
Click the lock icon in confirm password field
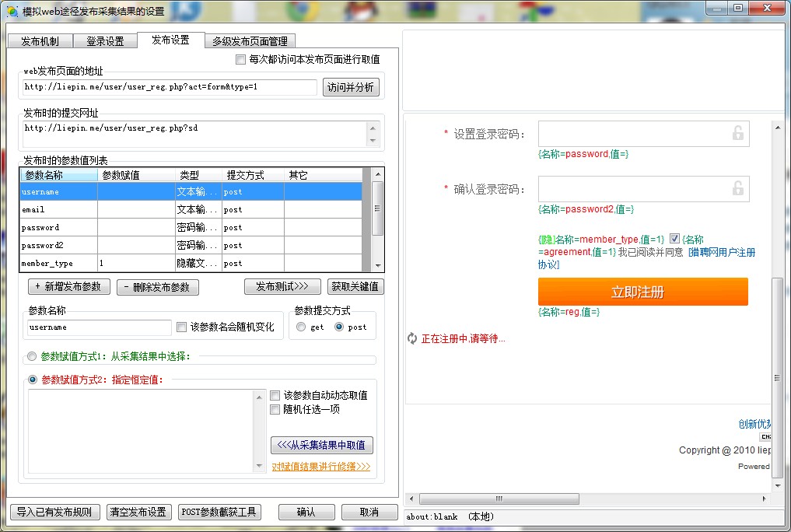[737, 188]
